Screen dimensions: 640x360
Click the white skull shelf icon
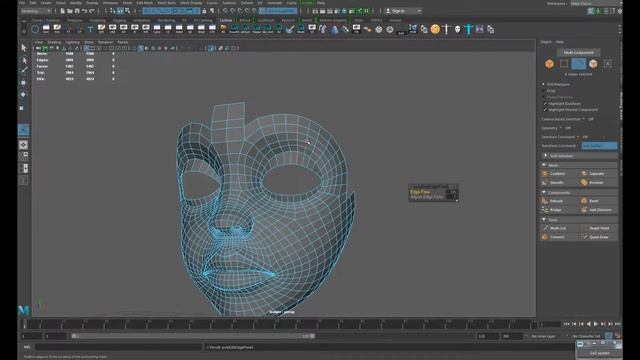click(x=458, y=29)
